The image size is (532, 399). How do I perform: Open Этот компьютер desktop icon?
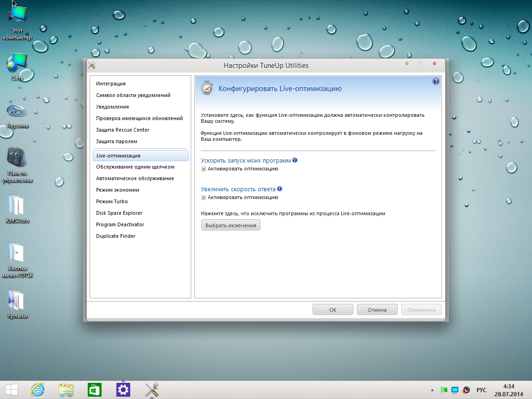[17, 22]
